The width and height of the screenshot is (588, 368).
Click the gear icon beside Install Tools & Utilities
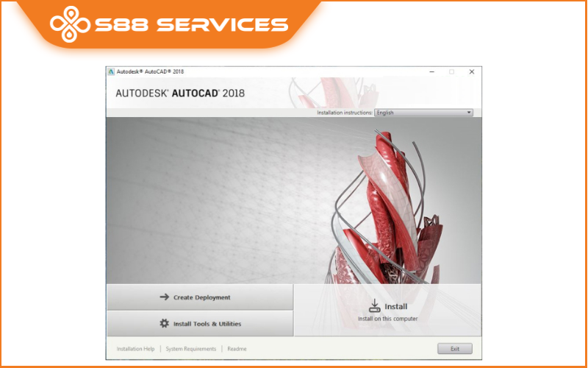tap(164, 323)
